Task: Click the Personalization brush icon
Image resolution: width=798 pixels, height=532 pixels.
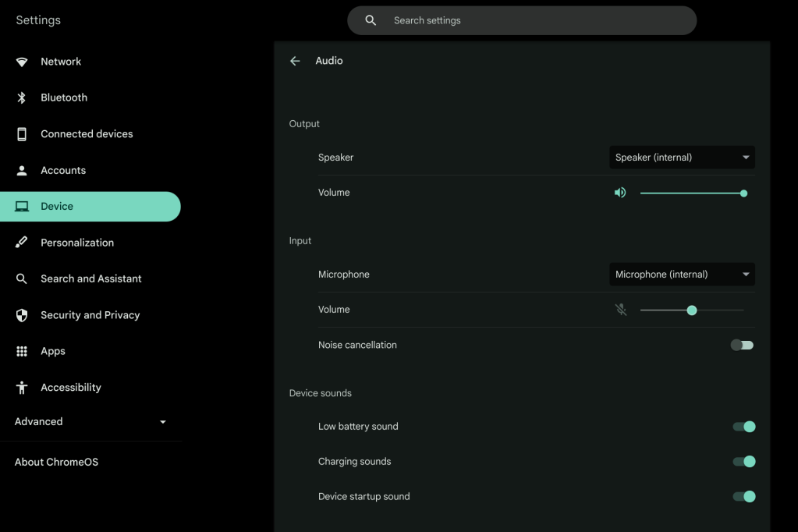Action: point(22,242)
